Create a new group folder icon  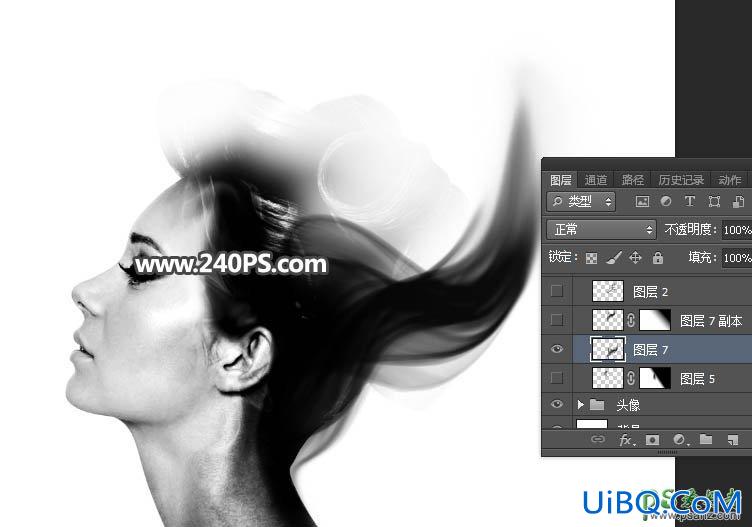pyautogui.click(x=706, y=439)
